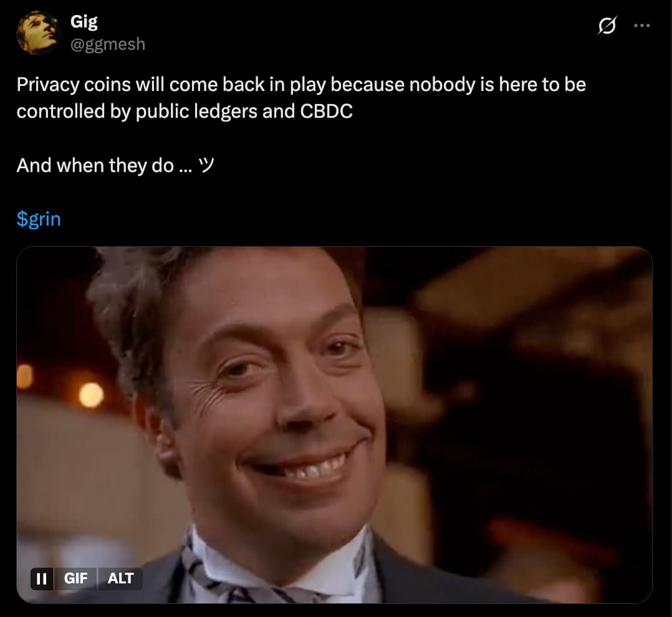
Task: Click the 'And when they do' line
Action: coord(115,165)
